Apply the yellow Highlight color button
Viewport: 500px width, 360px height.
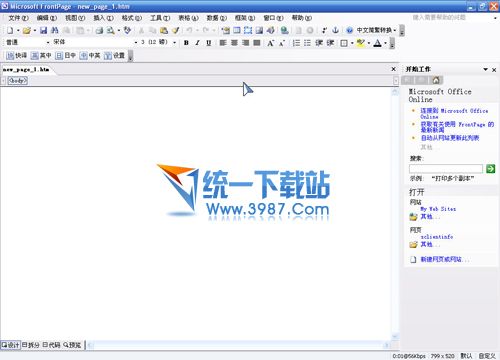361,43
